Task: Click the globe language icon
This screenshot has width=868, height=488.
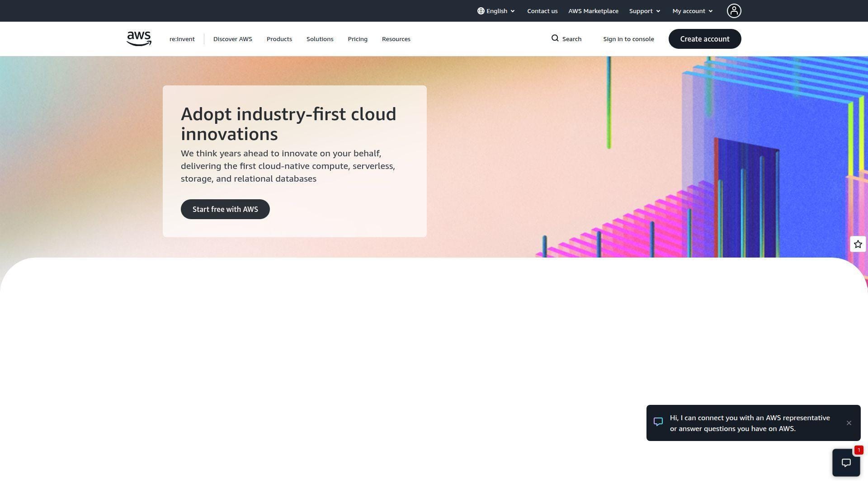Action: (481, 11)
